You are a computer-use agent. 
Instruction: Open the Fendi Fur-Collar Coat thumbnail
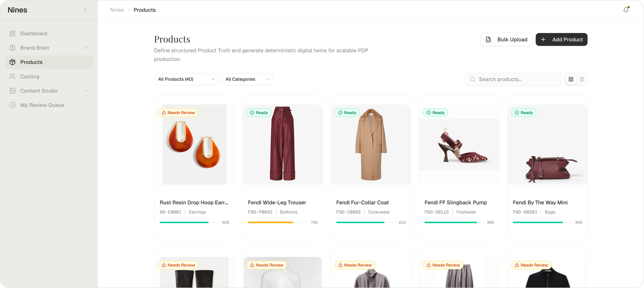[371, 144]
